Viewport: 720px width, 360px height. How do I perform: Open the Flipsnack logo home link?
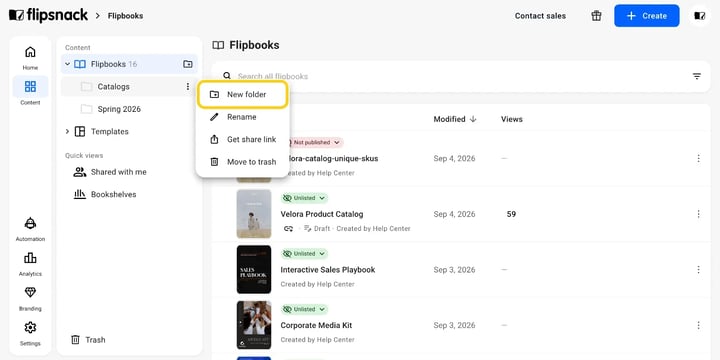pos(48,15)
